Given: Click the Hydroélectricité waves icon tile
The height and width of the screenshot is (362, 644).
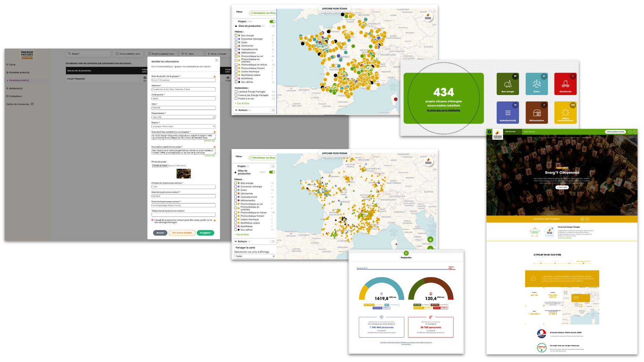Looking at the screenshot, I should click(x=507, y=112).
